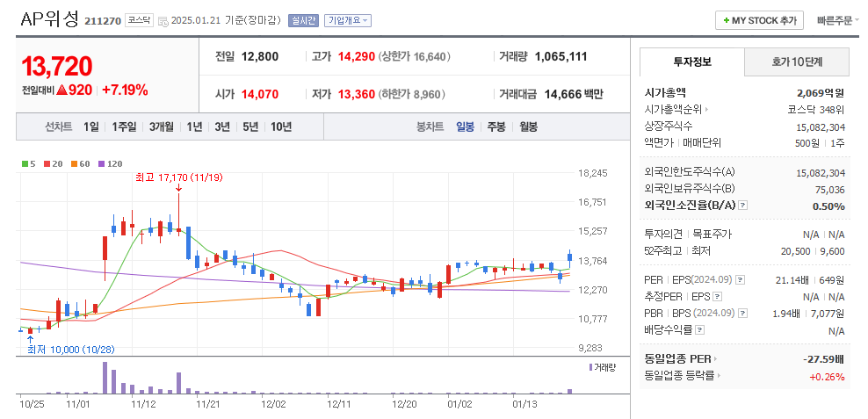Click the 액면가 매매단위 value 500원 1주
Viewport: 868px width, 419px height.
820,143
